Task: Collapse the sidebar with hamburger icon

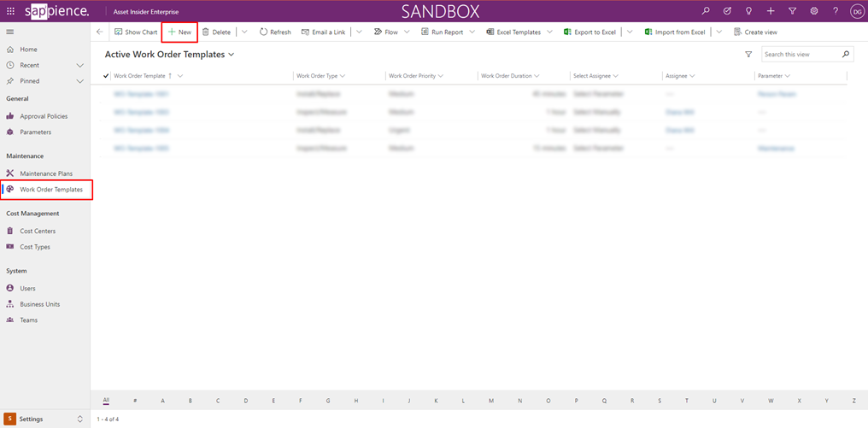Action: 10,32
